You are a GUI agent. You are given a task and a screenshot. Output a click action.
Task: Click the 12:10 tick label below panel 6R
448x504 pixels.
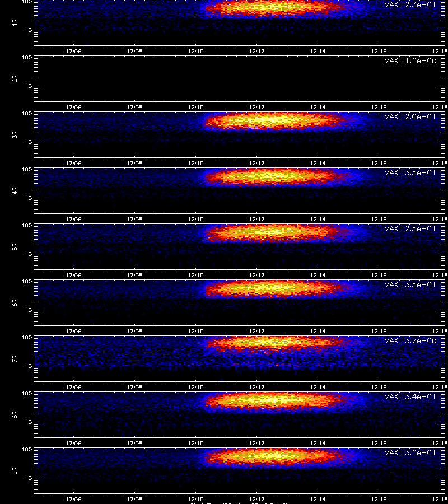195,331
